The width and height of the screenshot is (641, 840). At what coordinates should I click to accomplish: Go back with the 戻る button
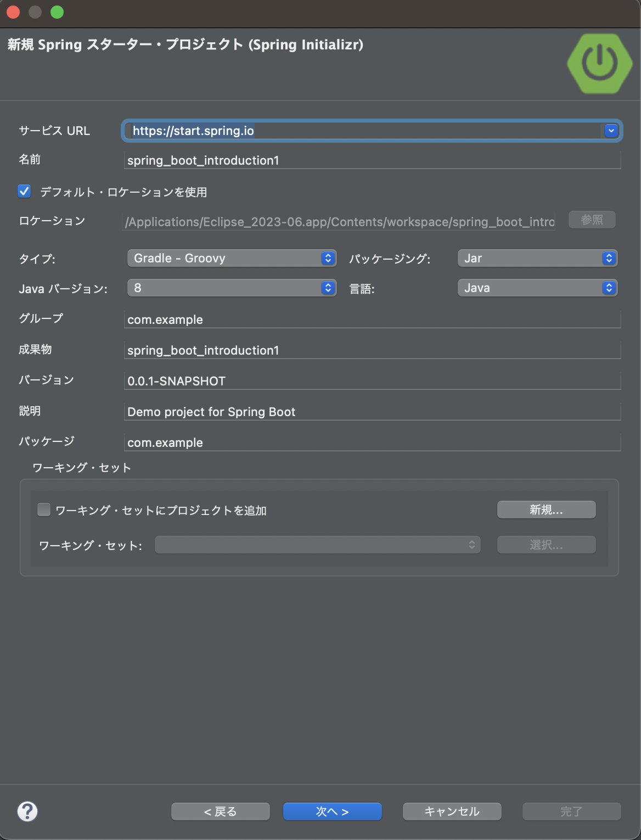click(220, 811)
